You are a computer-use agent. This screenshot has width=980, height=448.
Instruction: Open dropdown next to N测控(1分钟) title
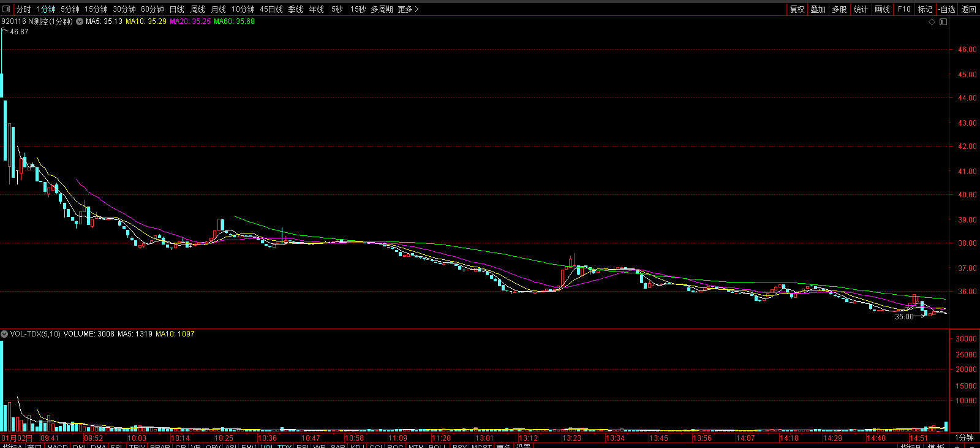coord(80,21)
